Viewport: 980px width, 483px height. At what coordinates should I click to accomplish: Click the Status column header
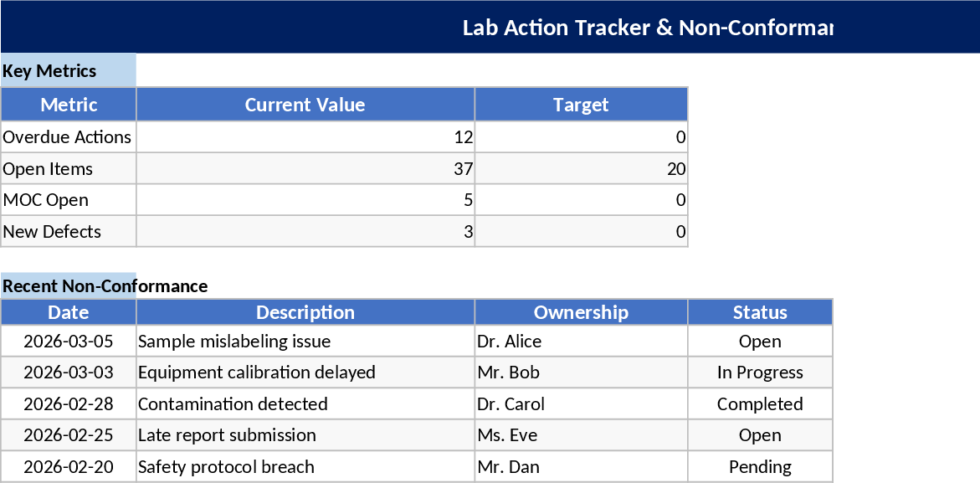[x=760, y=312]
